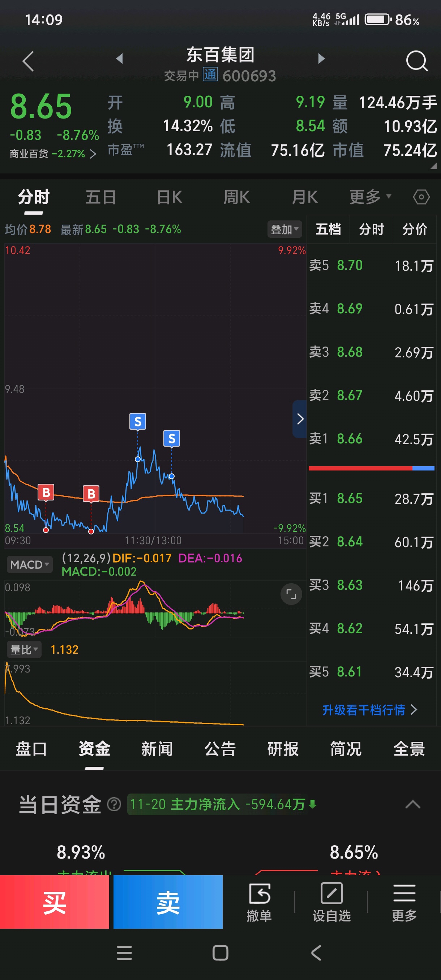
Task: Open the MACD indicator dropdown
Action: pyautogui.click(x=30, y=564)
